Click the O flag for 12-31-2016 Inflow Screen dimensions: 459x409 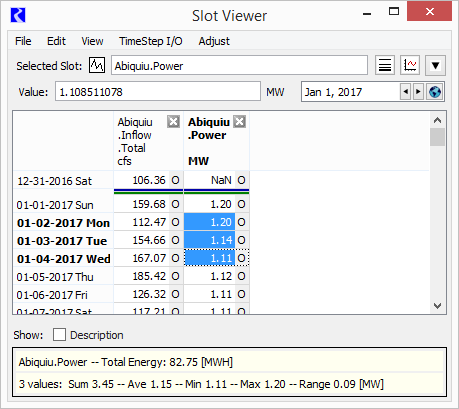pyautogui.click(x=176, y=180)
